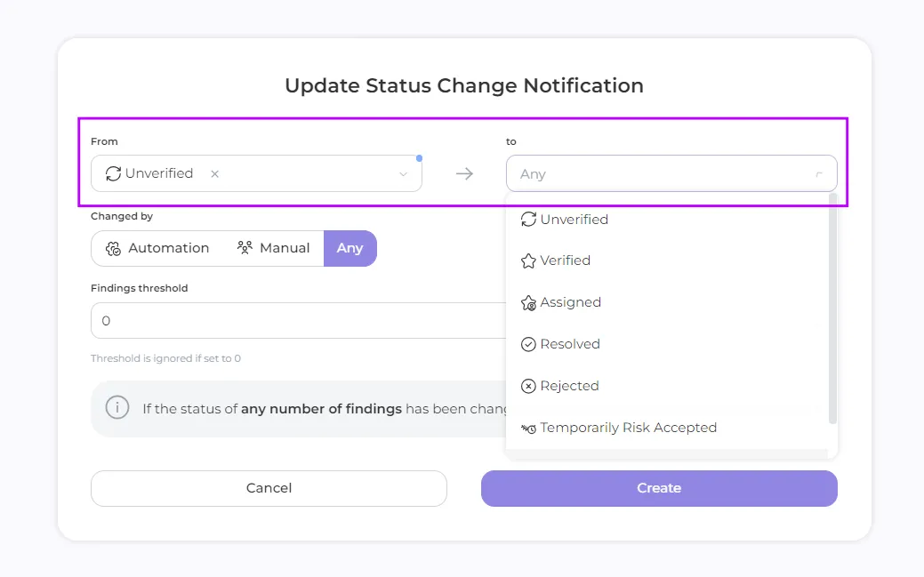Set Changed by to Manual
This screenshot has width=924, height=577.
coord(274,248)
